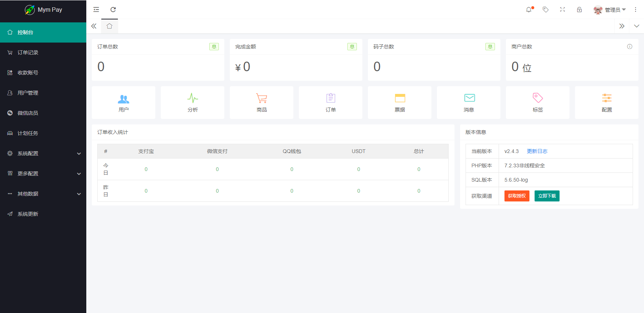Enter fullscreen mode via header icon

(x=562, y=10)
